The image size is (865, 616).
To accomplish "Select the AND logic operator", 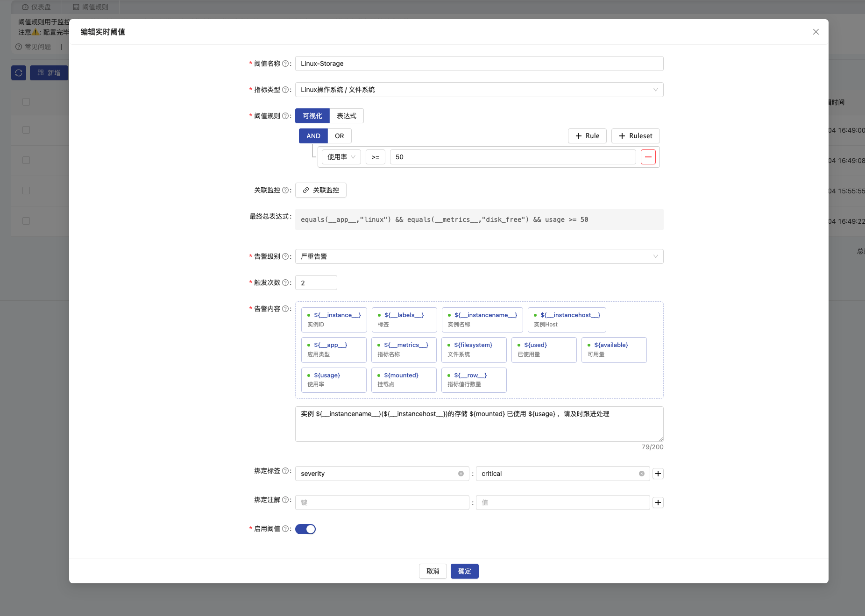I will pos(313,136).
